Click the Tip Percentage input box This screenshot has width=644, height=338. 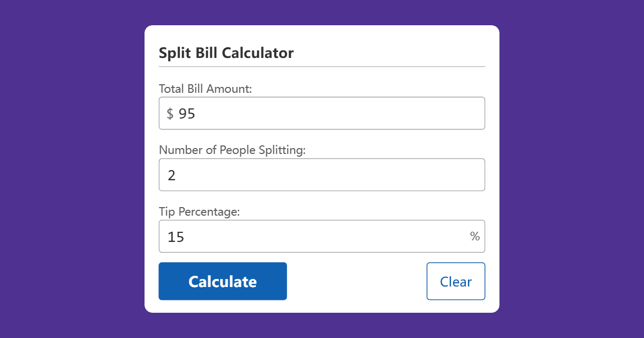[x=322, y=236]
